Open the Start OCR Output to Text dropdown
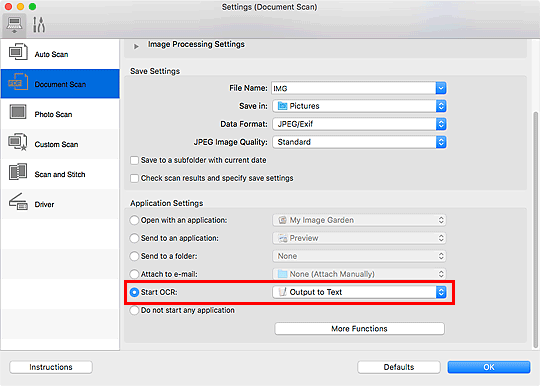 [x=360, y=292]
